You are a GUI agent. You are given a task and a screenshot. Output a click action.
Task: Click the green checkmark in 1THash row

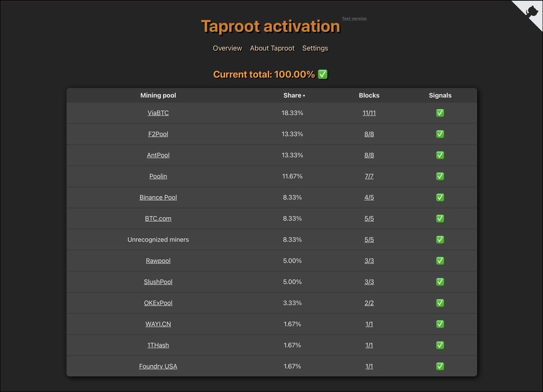440,345
